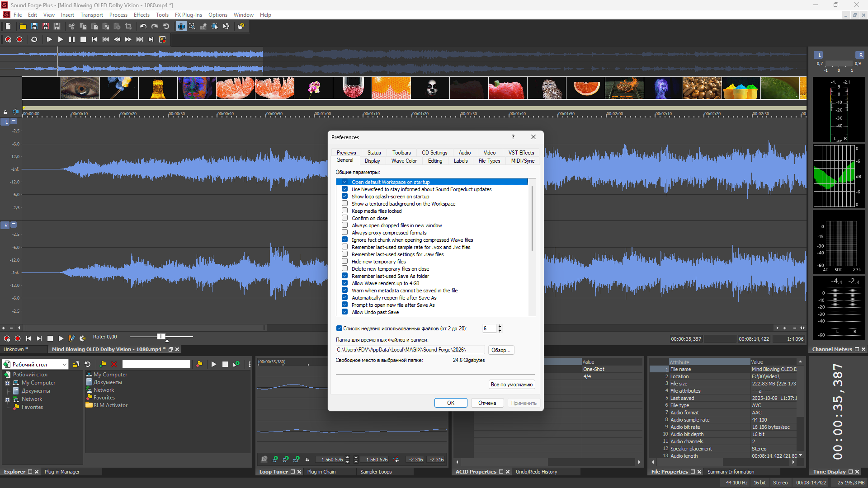Click the Обзор browse button

(x=501, y=350)
